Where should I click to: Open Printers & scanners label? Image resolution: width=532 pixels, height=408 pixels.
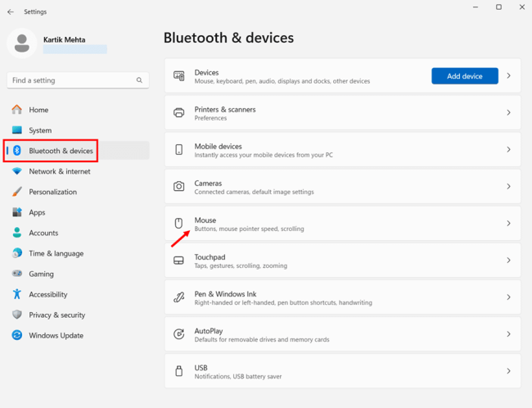[x=225, y=110]
